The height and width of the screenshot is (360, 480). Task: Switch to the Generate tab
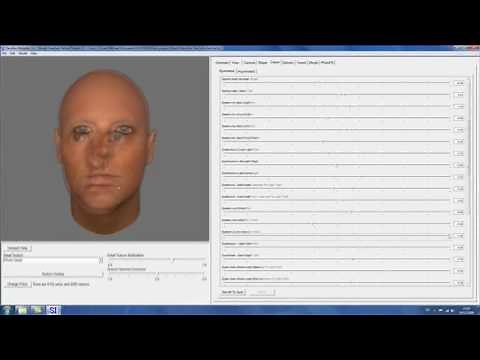tap(222, 63)
